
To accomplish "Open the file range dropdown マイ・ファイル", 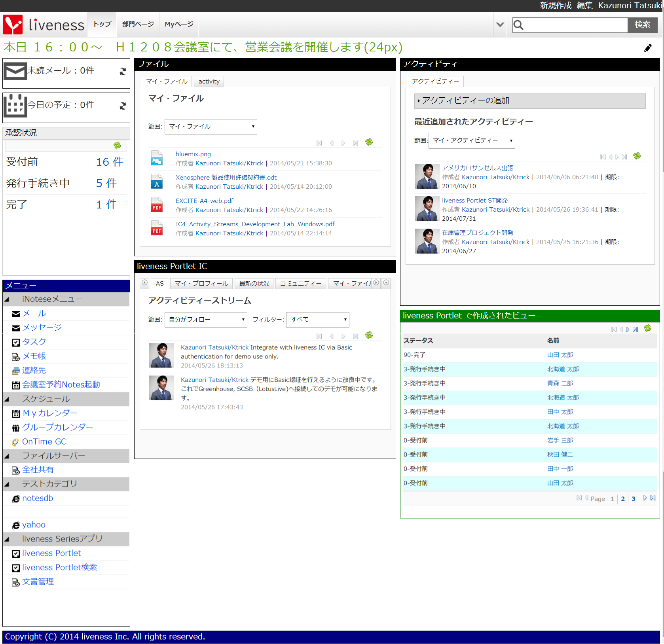I will pos(211,127).
